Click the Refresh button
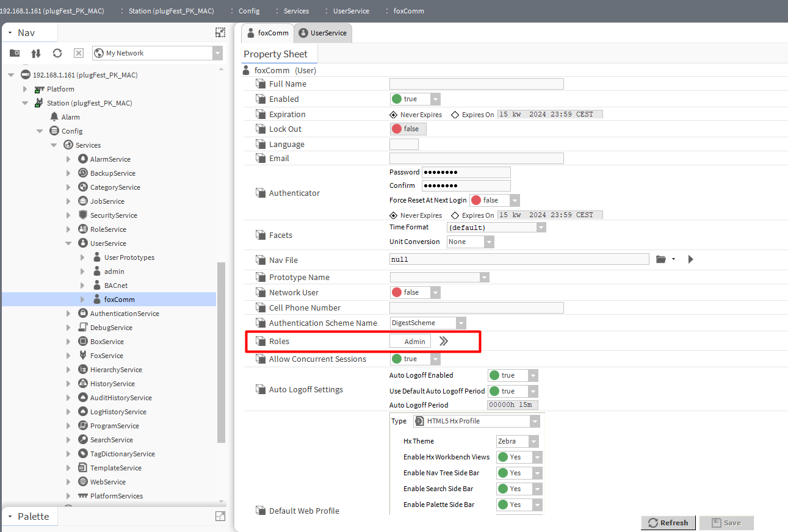This screenshot has width=788, height=532. tap(668, 523)
